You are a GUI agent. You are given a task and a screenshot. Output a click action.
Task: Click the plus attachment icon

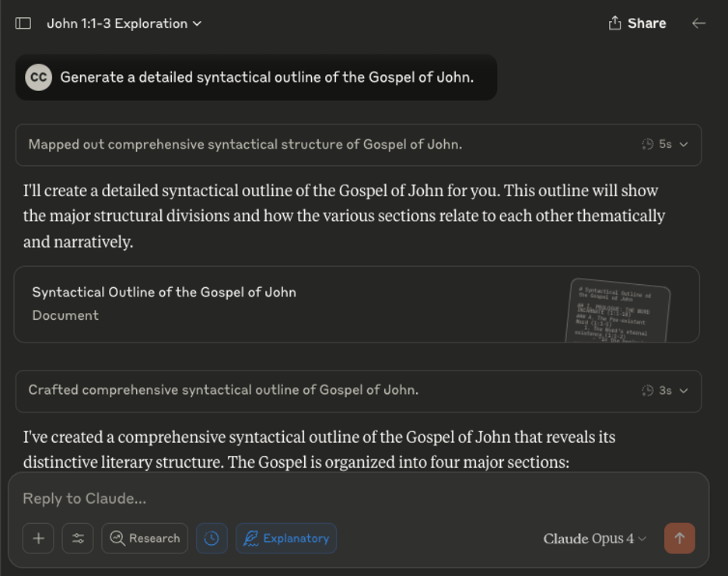[38, 538]
